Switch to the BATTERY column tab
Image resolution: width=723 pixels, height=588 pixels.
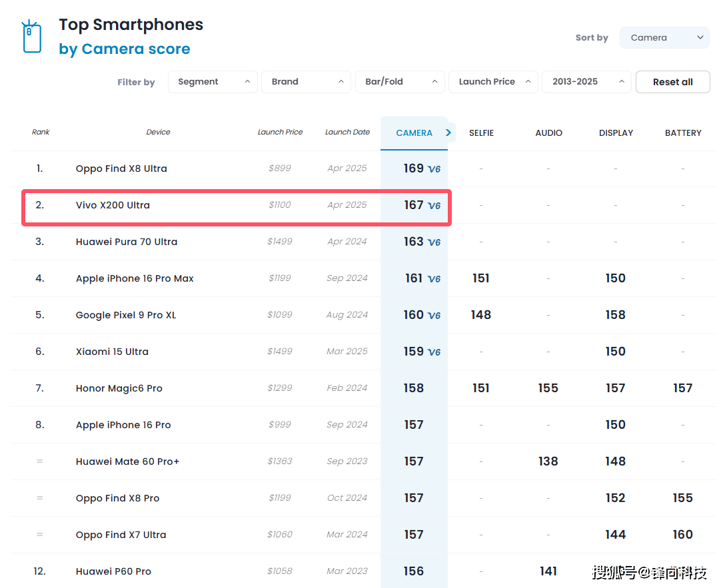(x=683, y=133)
